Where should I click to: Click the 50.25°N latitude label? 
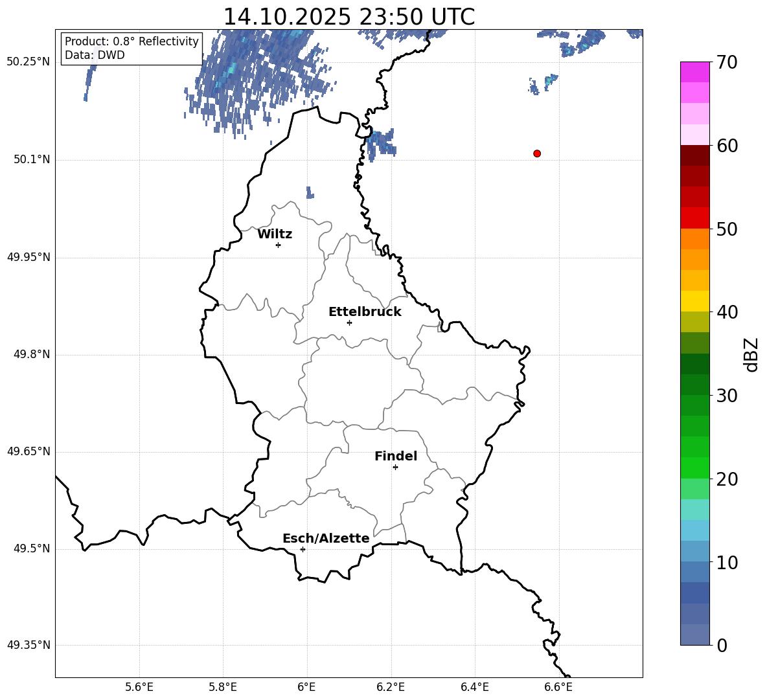tap(29, 62)
